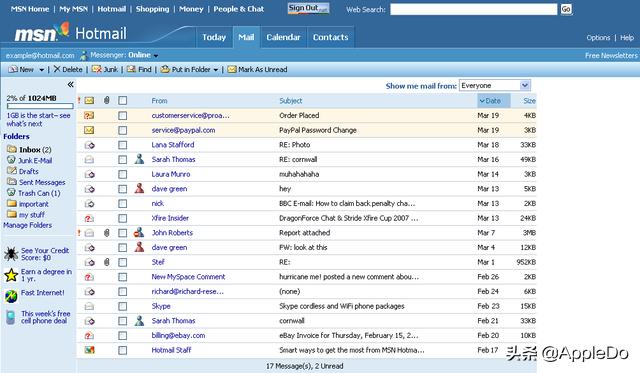The height and width of the screenshot is (373, 640).
Task: Click the Trash Can folder icon
Action: (x=11, y=193)
